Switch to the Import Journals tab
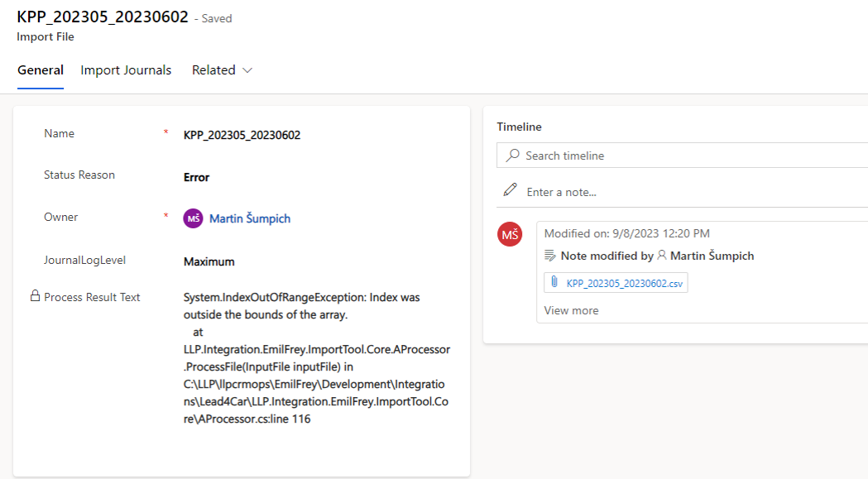The image size is (868, 479). pyautogui.click(x=126, y=70)
